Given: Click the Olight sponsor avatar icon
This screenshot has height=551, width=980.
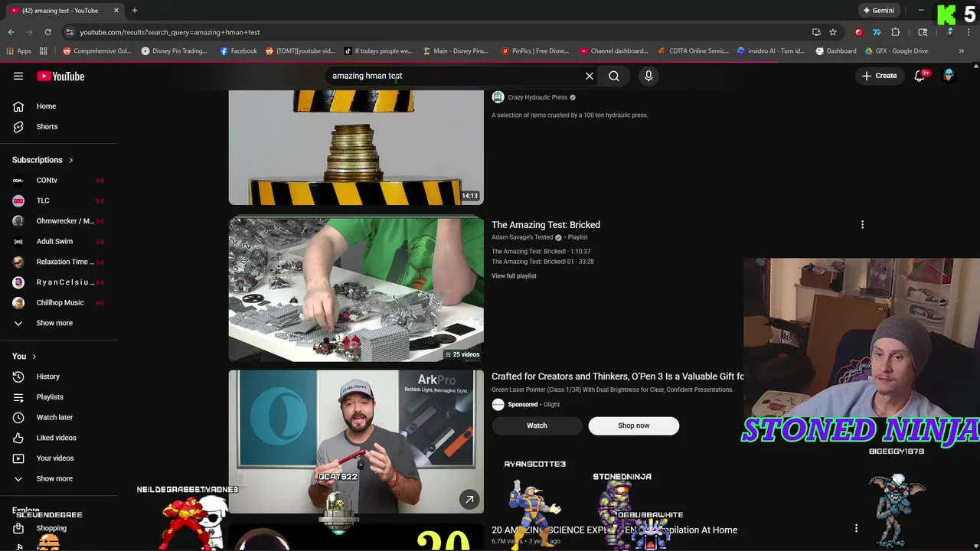Looking at the screenshot, I should tap(498, 404).
